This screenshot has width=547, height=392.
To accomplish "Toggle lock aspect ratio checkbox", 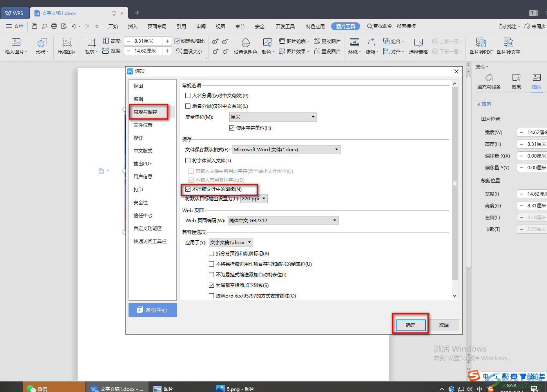I will click(177, 41).
